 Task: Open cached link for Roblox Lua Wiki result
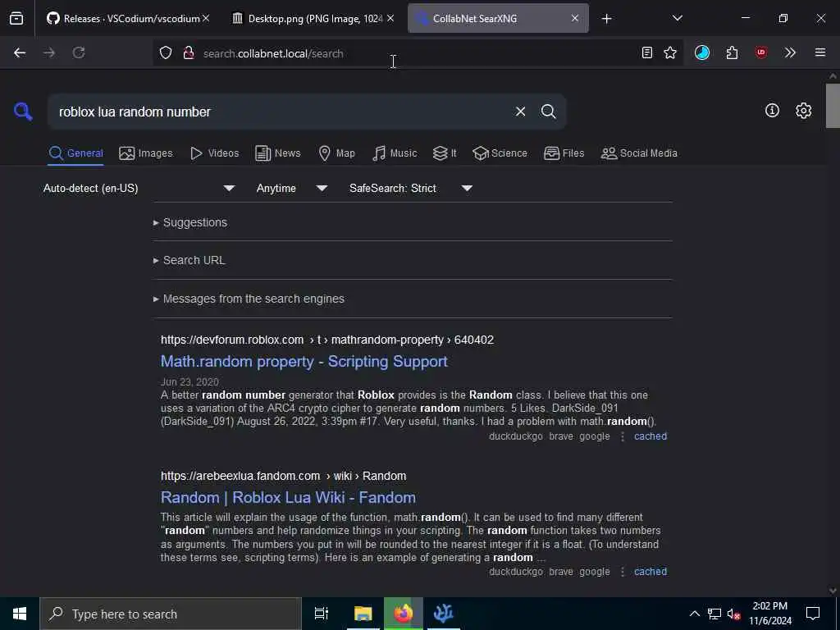(x=651, y=572)
